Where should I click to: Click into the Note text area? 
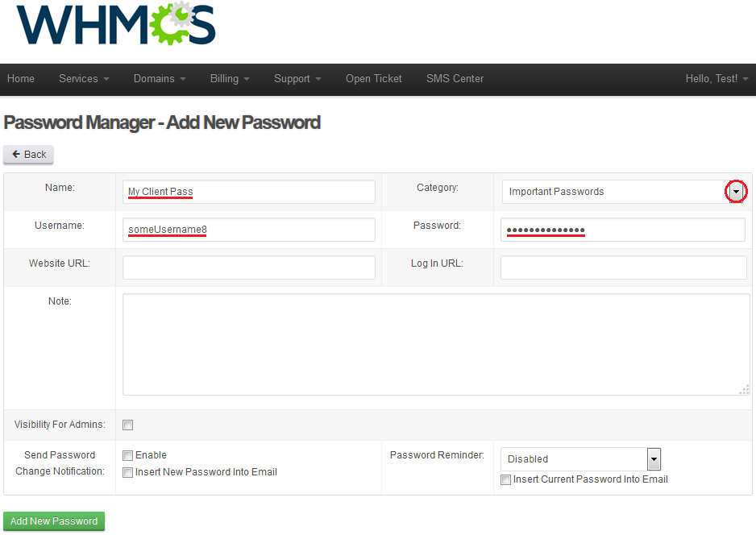coord(436,345)
